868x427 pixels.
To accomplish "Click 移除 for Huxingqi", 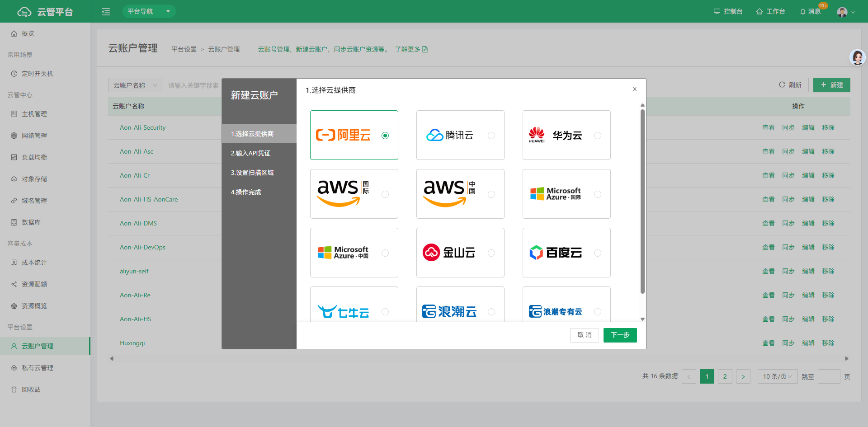I will (828, 343).
